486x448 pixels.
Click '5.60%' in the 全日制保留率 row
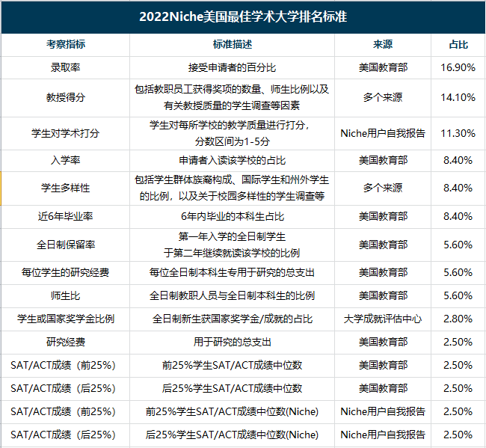pyautogui.click(x=458, y=245)
